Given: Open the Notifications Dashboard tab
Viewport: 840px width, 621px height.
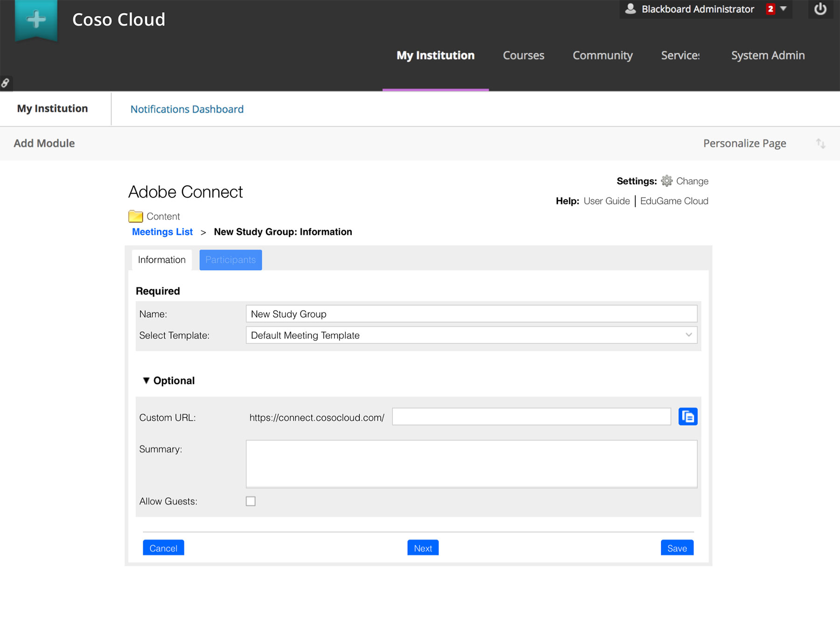Looking at the screenshot, I should 187,109.
